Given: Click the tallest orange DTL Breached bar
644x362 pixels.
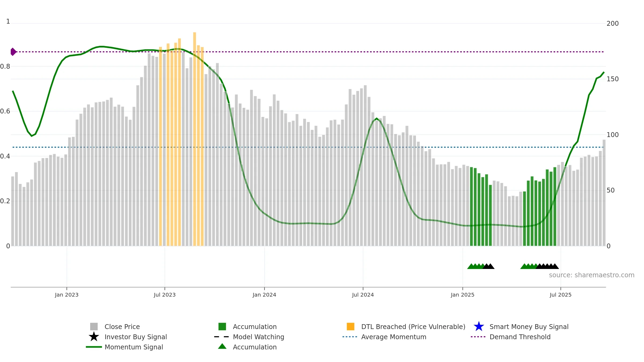Looking at the screenshot, I should tap(195, 139).
